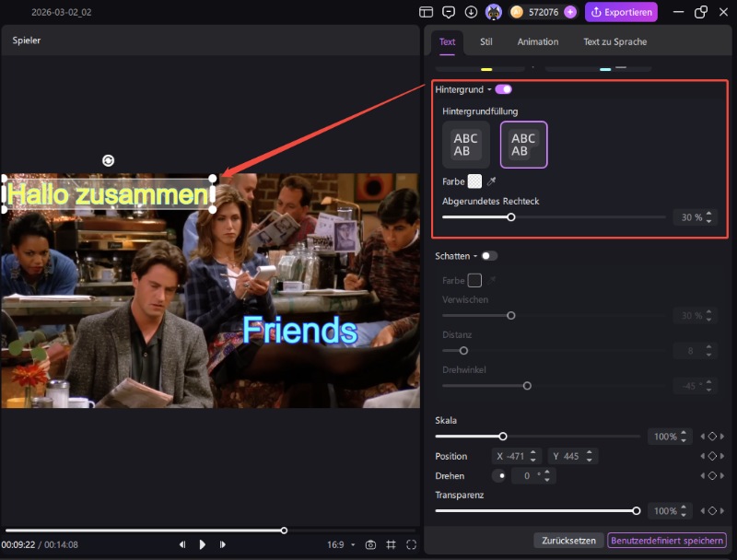Add keyframe diamond for Skala

point(711,437)
